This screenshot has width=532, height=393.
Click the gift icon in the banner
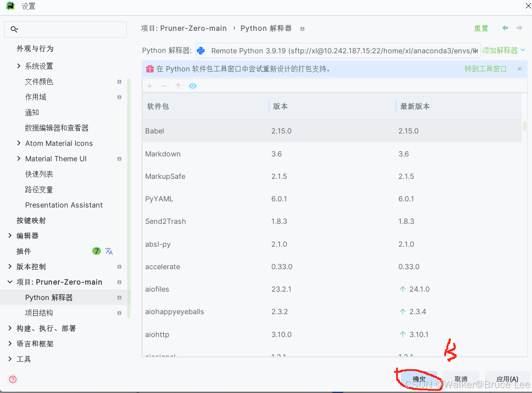click(150, 69)
